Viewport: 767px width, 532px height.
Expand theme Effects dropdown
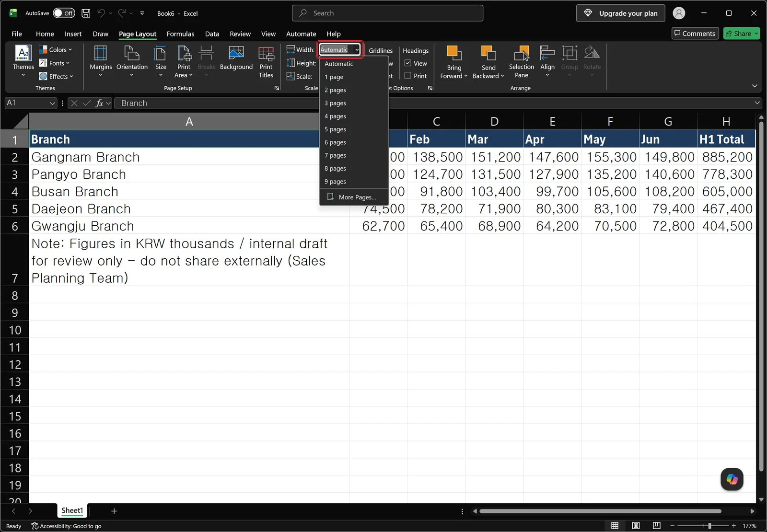point(56,77)
